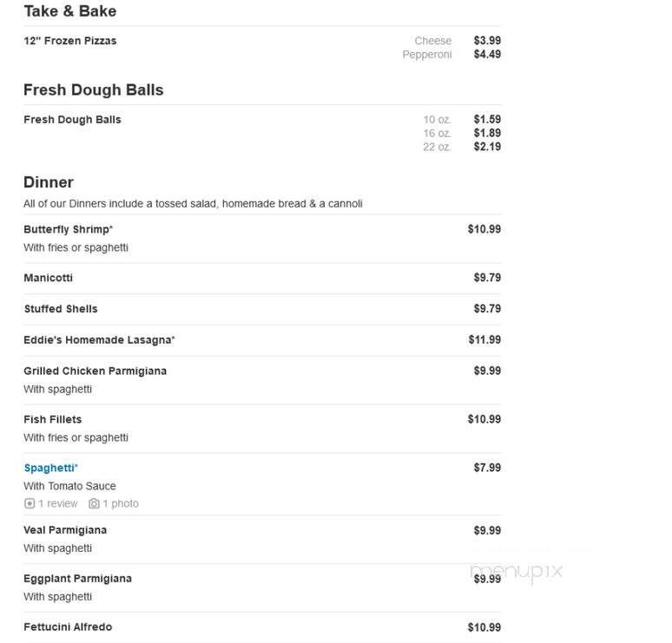The image size is (672, 643).
Task: Open the Spaghetti menu item link
Action: tap(50, 468)
